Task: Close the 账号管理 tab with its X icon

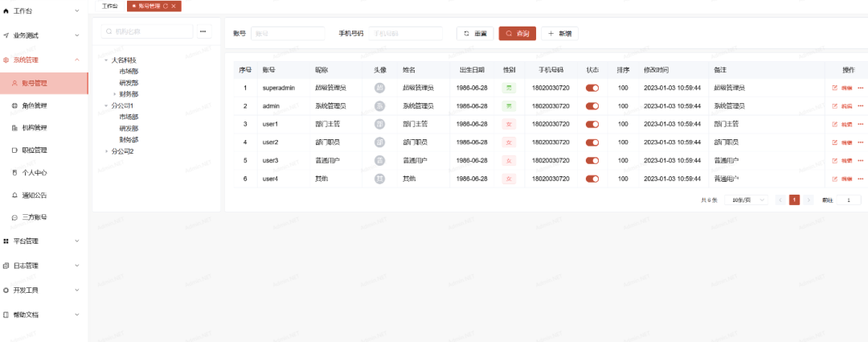Action: [x=174, y=6]
